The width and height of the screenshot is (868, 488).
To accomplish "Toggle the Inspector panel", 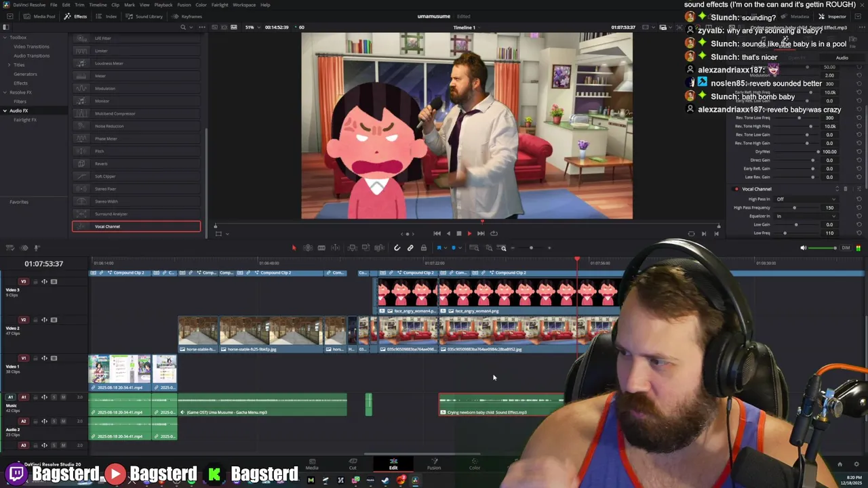I will pyautogui.click(x=833, y=16).
